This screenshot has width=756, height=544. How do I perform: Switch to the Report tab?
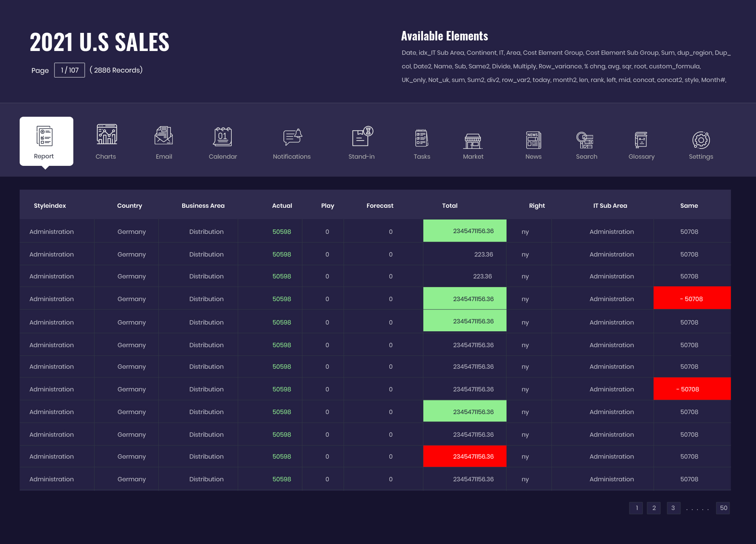[x=46, y=141]
